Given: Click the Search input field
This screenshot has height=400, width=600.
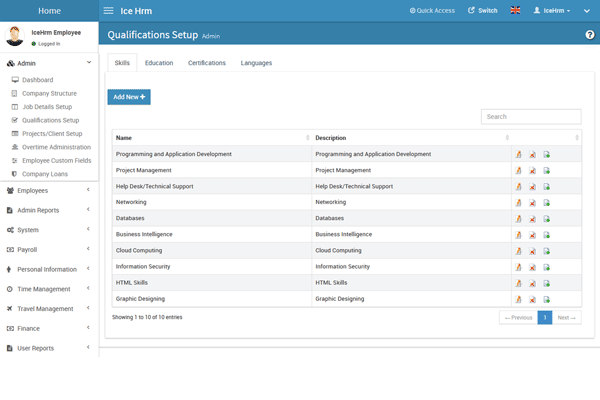Looking at the screenshot, I should [x=531, y=117].
